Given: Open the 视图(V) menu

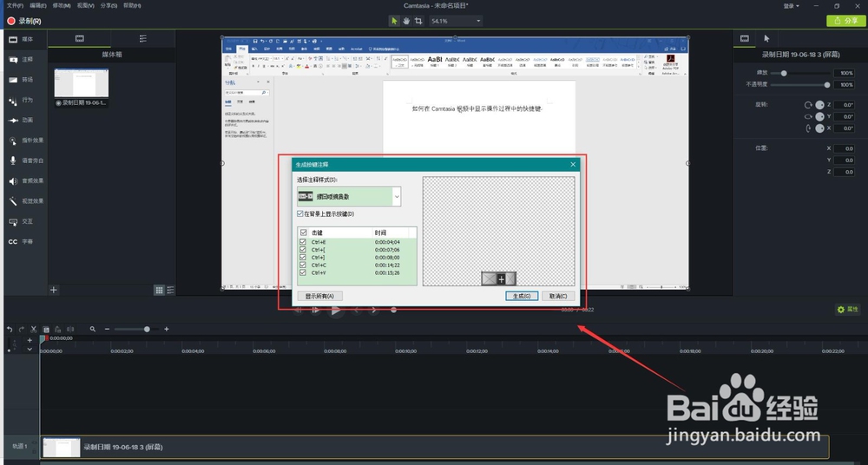Looking at the screenshot, I should coord(85,5).
